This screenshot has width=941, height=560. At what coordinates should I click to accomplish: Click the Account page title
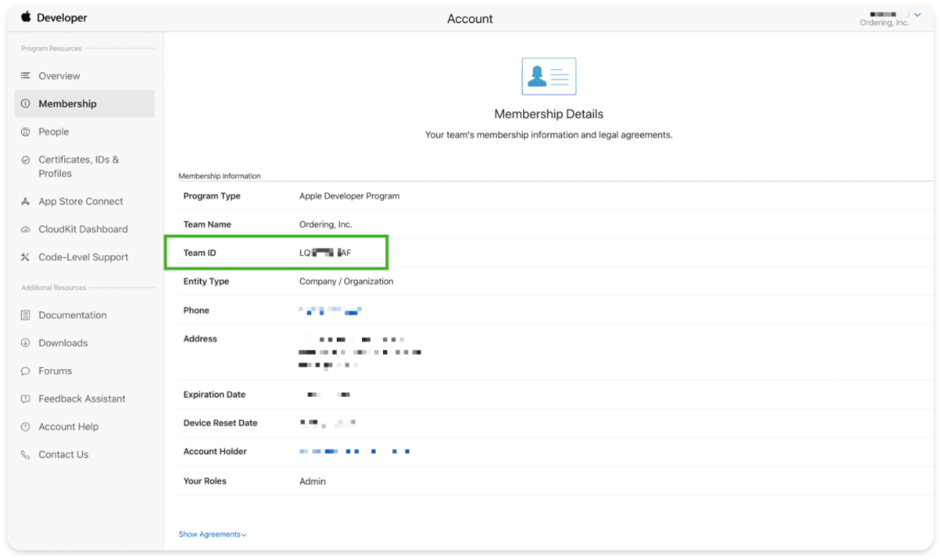pyautogui.click(x=470, y=19)
